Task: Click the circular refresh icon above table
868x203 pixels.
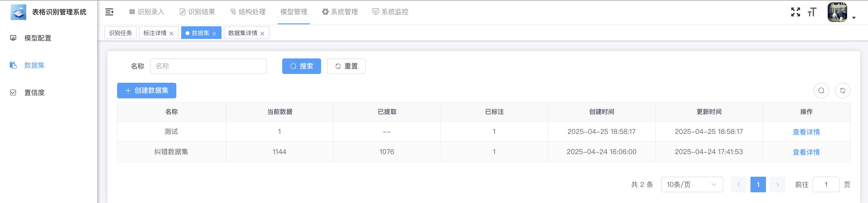Action: (842, 91)
